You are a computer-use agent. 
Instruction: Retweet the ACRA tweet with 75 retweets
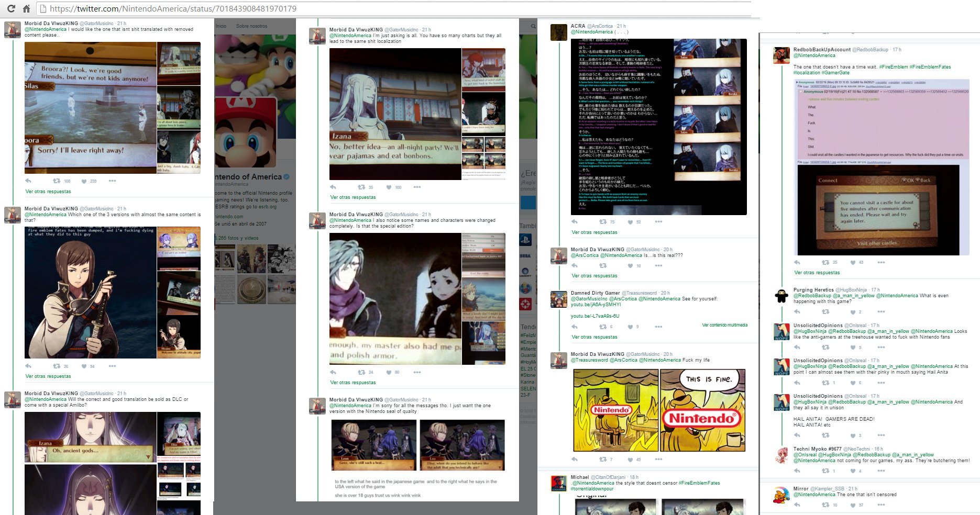(x=603, y=222)
